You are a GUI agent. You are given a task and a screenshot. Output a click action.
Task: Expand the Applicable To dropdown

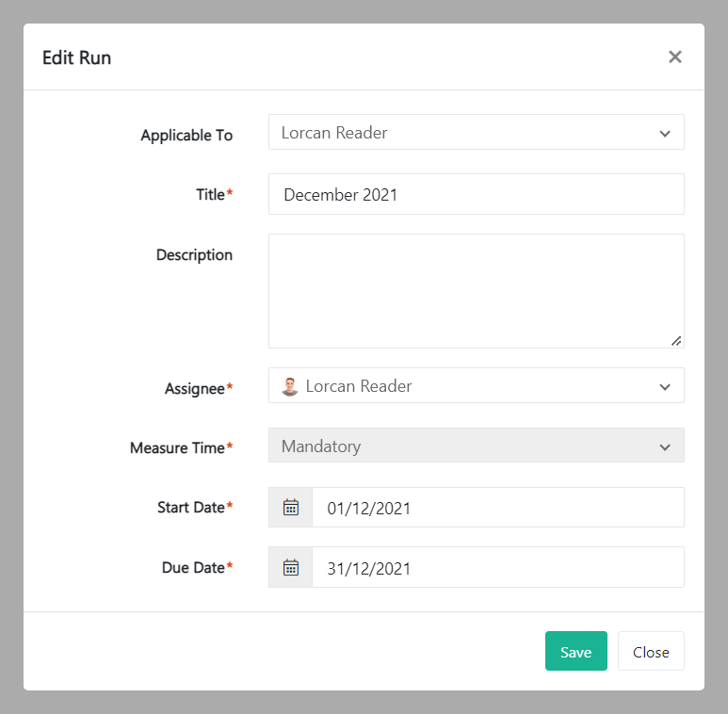point(476,133)
